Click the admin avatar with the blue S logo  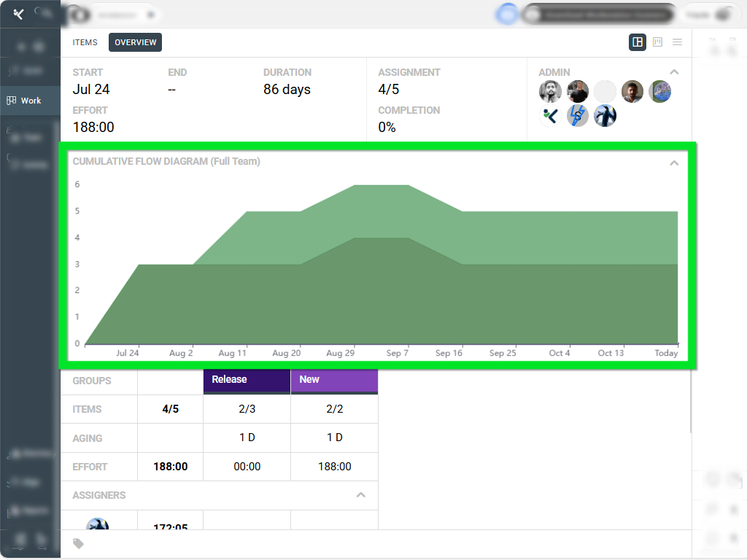click(578, 116)
